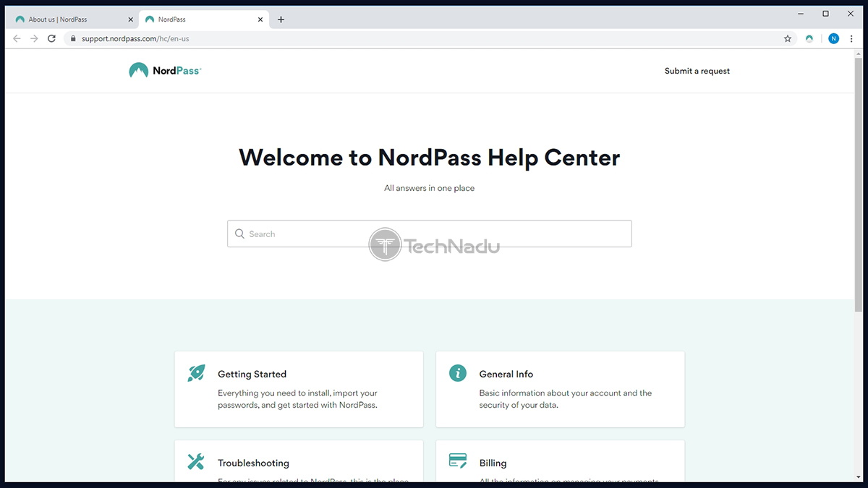Open the Submit a request link
This screenshot has width=868, height=488.
point(697,71)
